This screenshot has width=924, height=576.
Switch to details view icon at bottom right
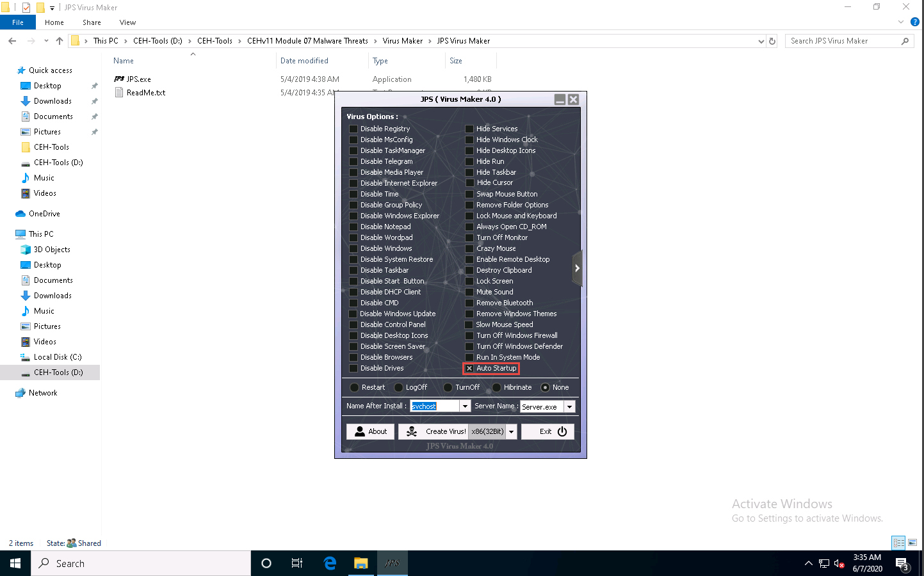tap(898, 543)
